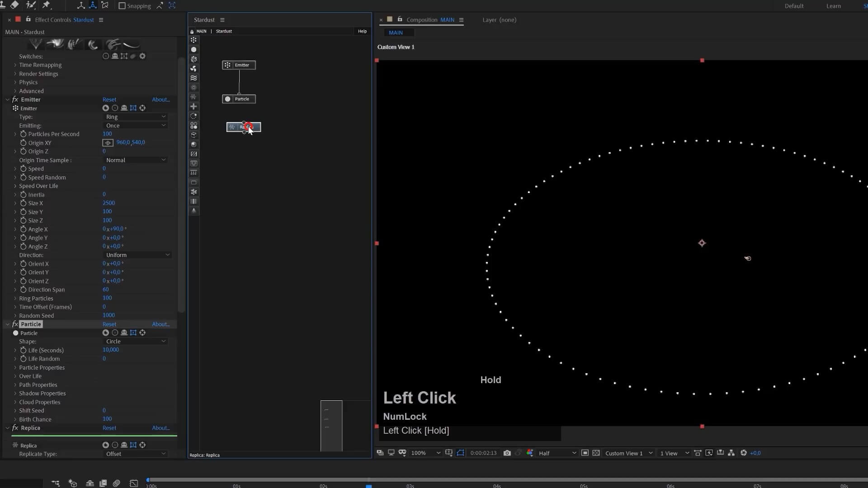This screenshot has width=868, height=488.
Task: Toggle stopwatch for Direction Span
Action: (x=24, y=290)
